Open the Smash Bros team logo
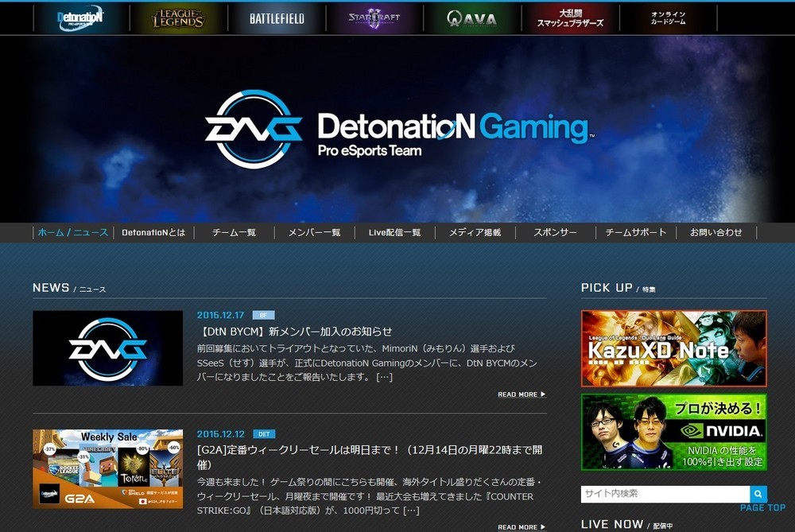The width and height of the screenshot is (795, 532). (570, 18)
